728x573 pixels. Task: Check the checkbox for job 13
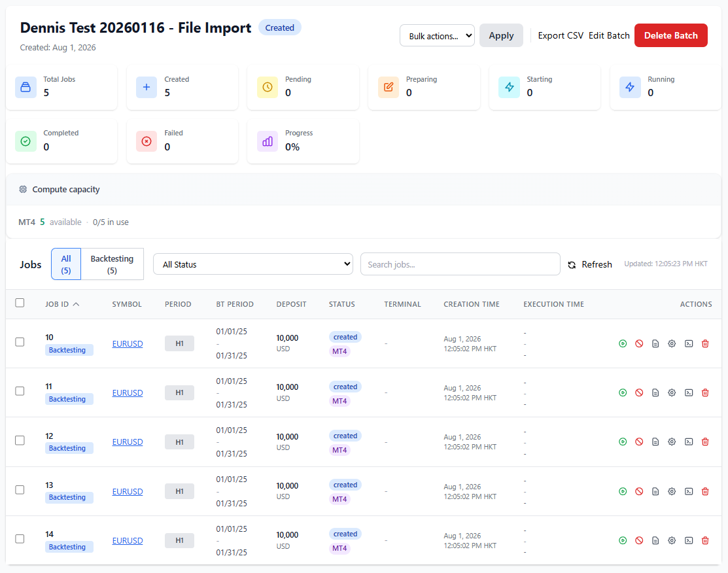20,490
